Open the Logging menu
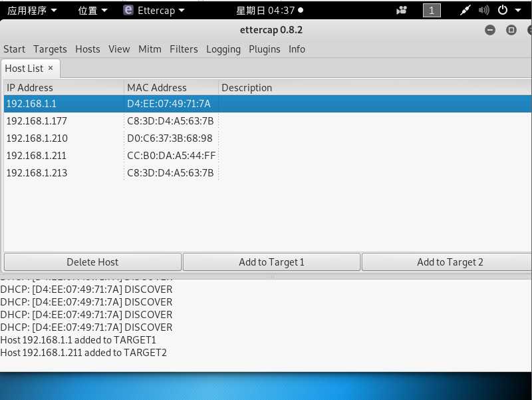Image resolution: width=532 pixels, height=400 pixels. click(223, 49)
